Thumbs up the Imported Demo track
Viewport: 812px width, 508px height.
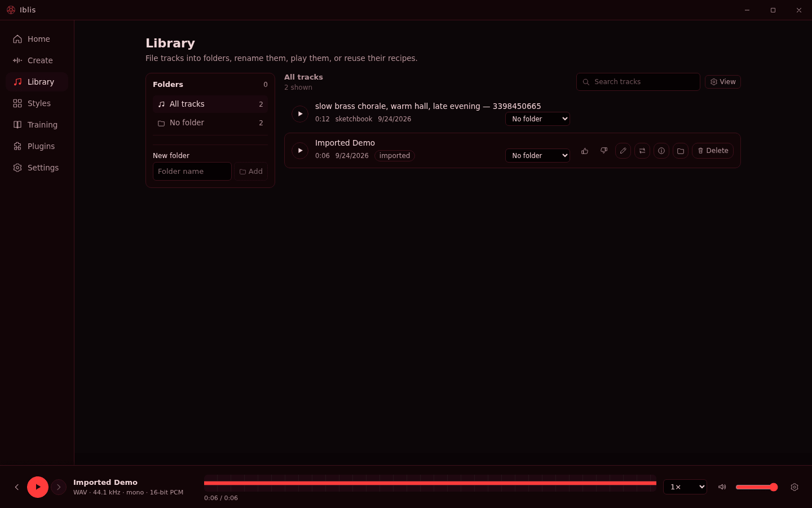tap(585, 151)
